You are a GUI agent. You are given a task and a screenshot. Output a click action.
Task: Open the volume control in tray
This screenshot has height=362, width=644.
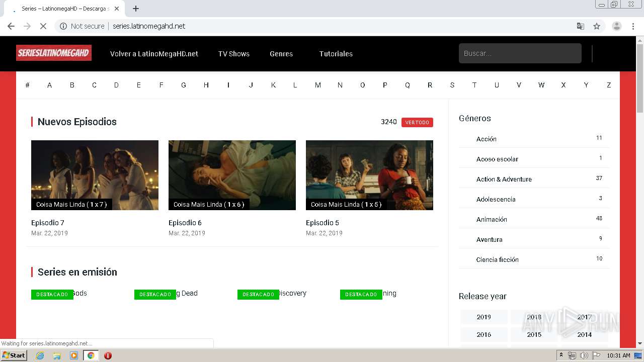[584, 355]
